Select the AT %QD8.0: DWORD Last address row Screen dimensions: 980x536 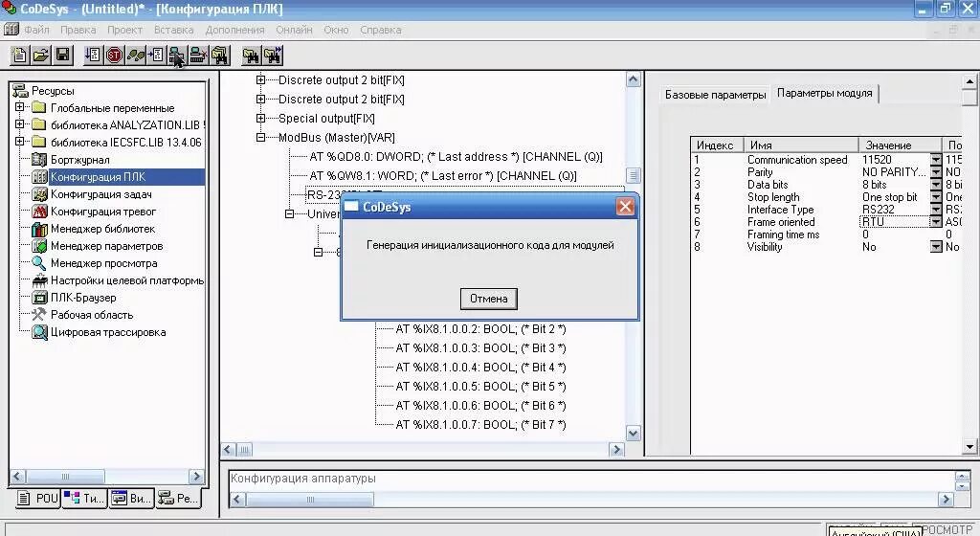(x=456, y=157)
